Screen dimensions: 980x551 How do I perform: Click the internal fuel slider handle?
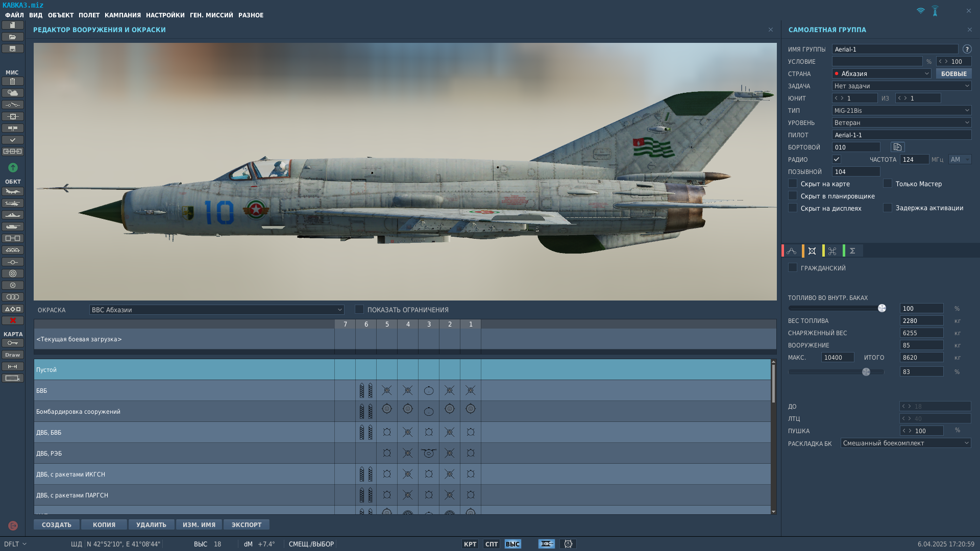pyautogui.click(x=881, y=308)
